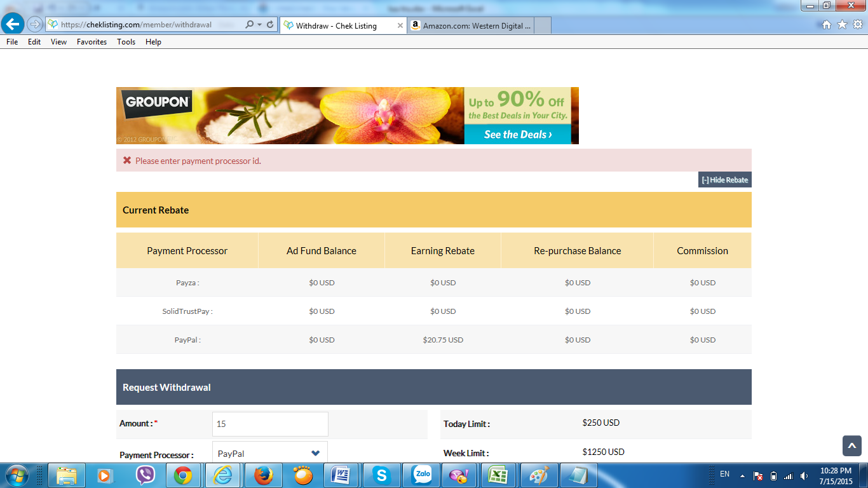Viewport: 868px width, 488px height.
Task: Show hidden tray icons arrow
Action: pyautogui.click(x=742, y=475)
